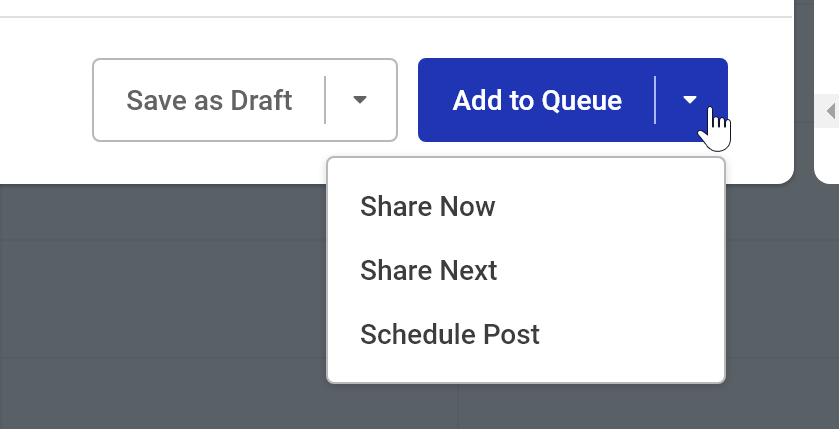Screen dimensions: 839x429
Task: Select the Schedule Post option
Action: pyautogui.click(x=450, y=334)
